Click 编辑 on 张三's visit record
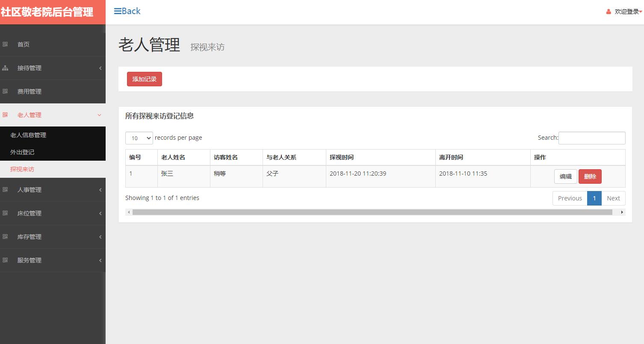The width and height of the screenshot is (644, 344). click(x=565, y=176)
